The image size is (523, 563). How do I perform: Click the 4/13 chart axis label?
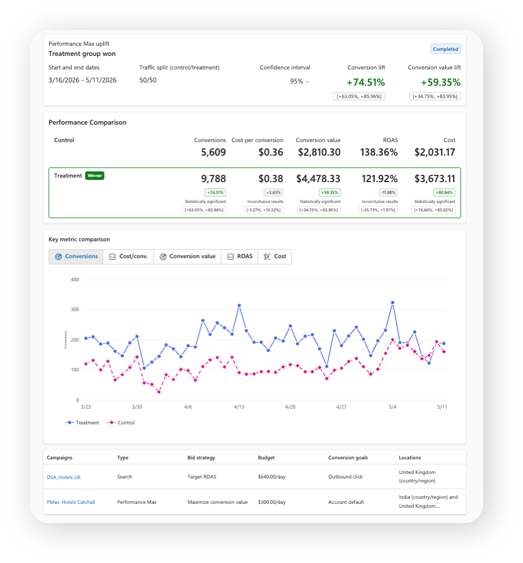coord(239,407)
